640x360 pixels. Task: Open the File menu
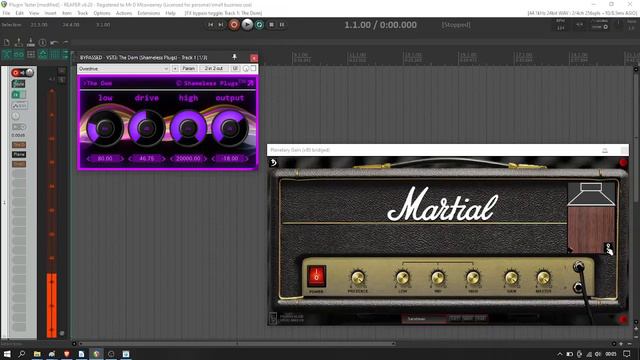click(x=6, y=13)
